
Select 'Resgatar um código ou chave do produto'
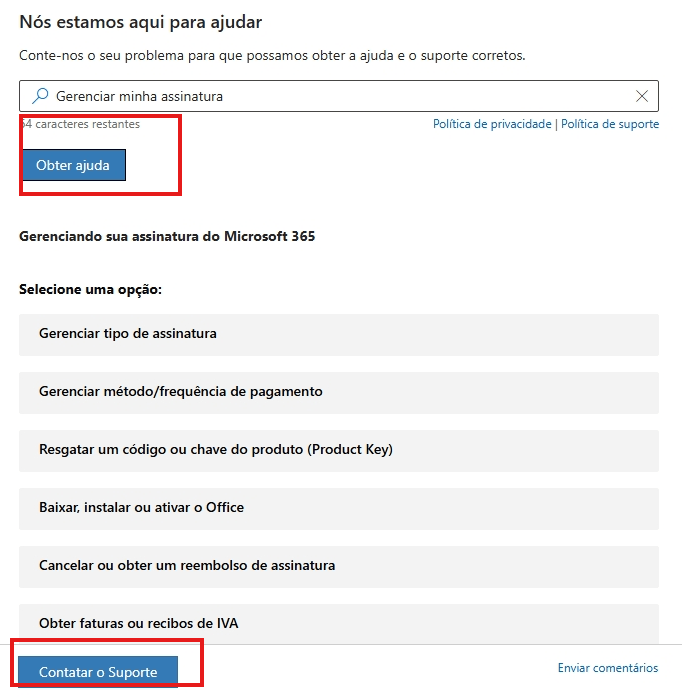(x=339, y=451)
